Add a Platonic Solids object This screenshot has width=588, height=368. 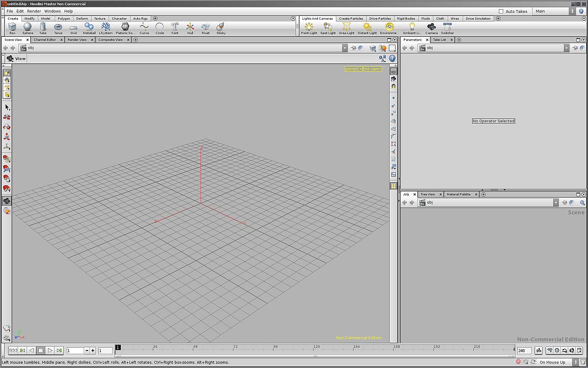125,29
